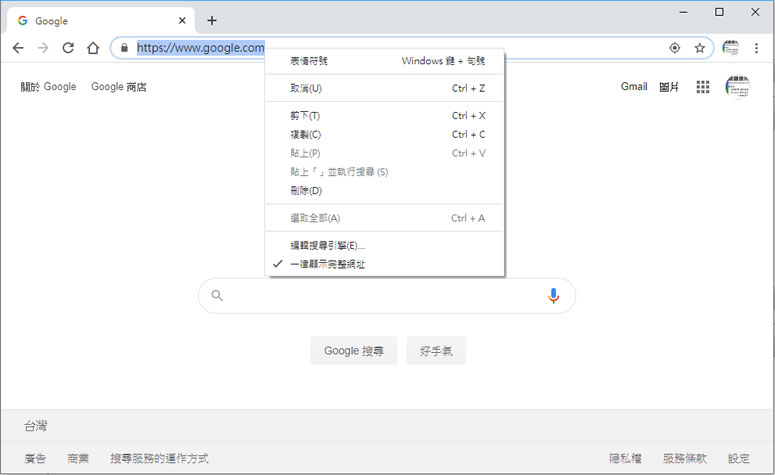The height and width of the screenshot is (475, 775).
Task: Click the Google account profile avatar
Action: pos(738,87)
